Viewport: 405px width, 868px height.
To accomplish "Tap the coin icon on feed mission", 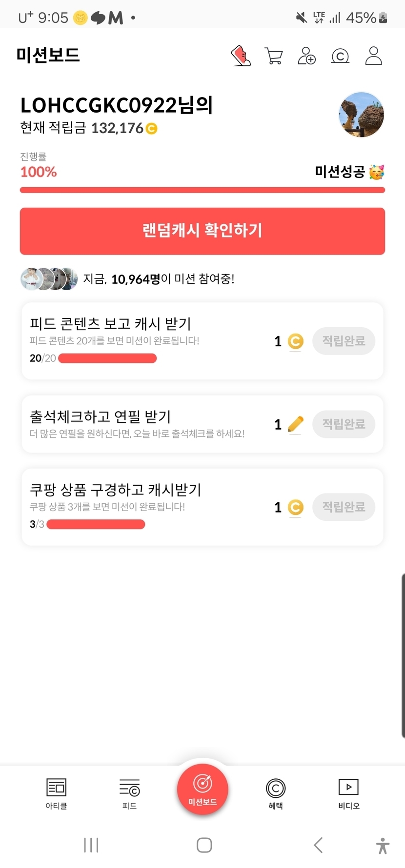I will (x=295, y=341).
